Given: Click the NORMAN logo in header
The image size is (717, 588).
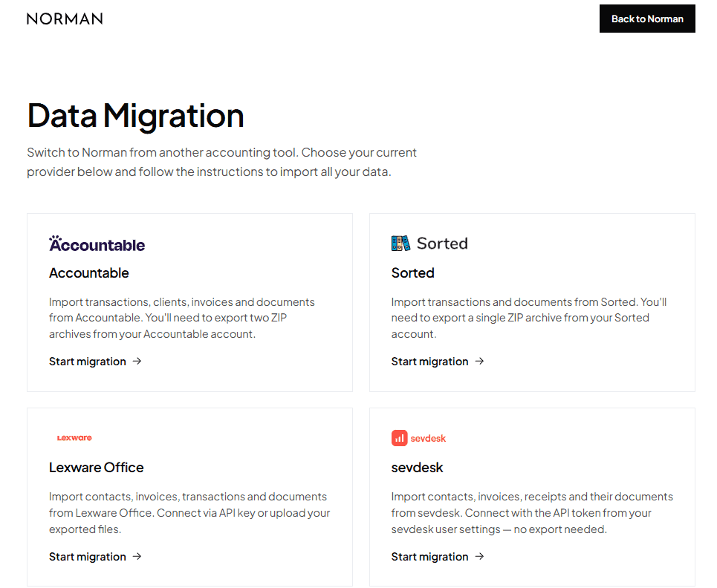Looking at the screenshot, I should 65,19.
